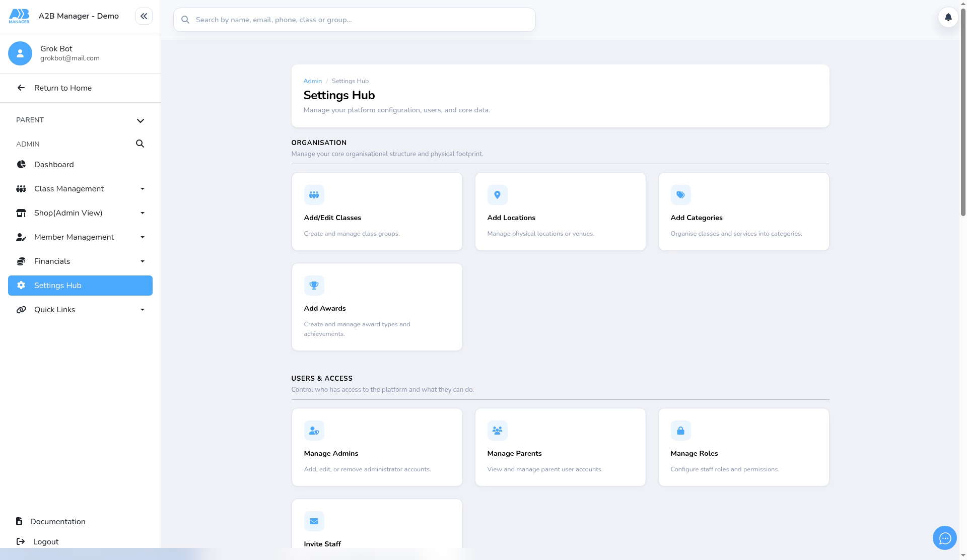Click the Grok Bot profile avatar
The width and height of the screenshot is (967, 560).
click(20, 53)
